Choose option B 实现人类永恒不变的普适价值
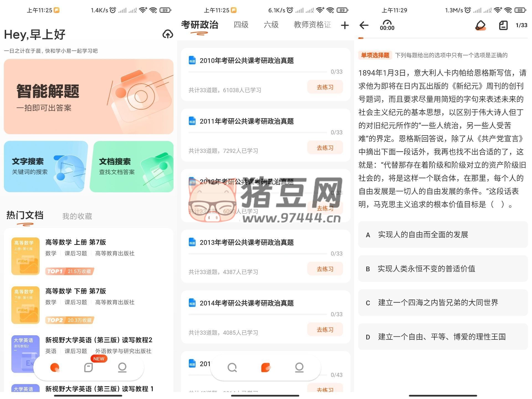Screen dimensions: 532x399 pyautogui.click(x=443, y=268)
